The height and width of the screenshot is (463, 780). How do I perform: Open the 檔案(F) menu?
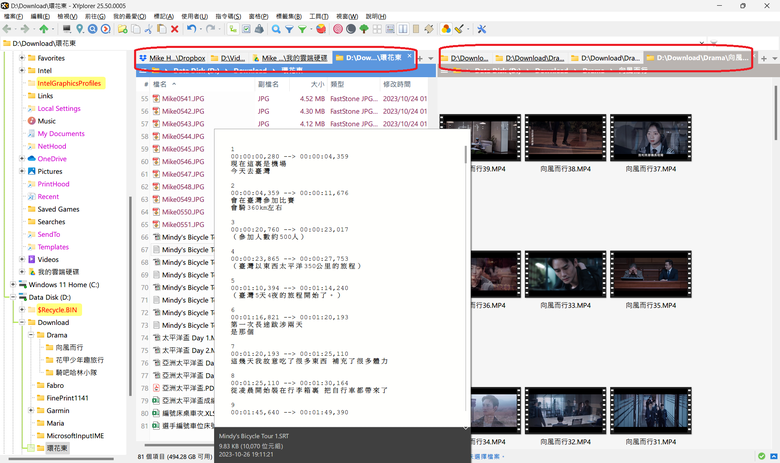pos(13,16)
